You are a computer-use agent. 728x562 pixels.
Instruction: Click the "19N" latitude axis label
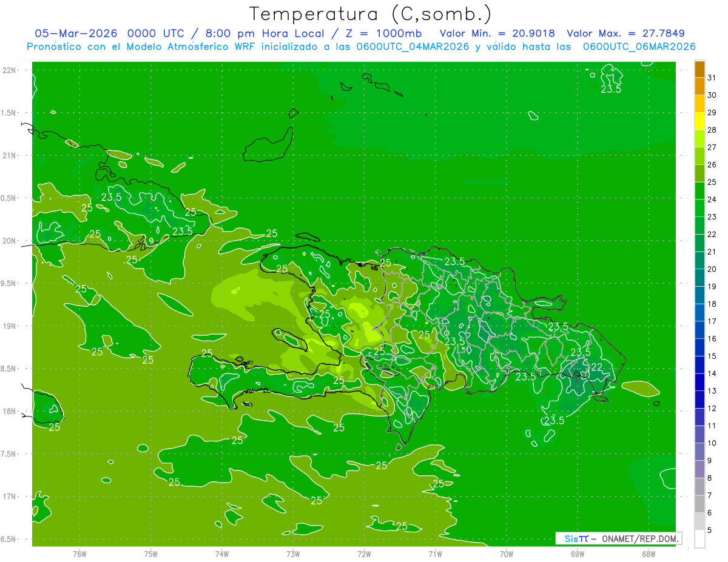[x=9, y=326]
